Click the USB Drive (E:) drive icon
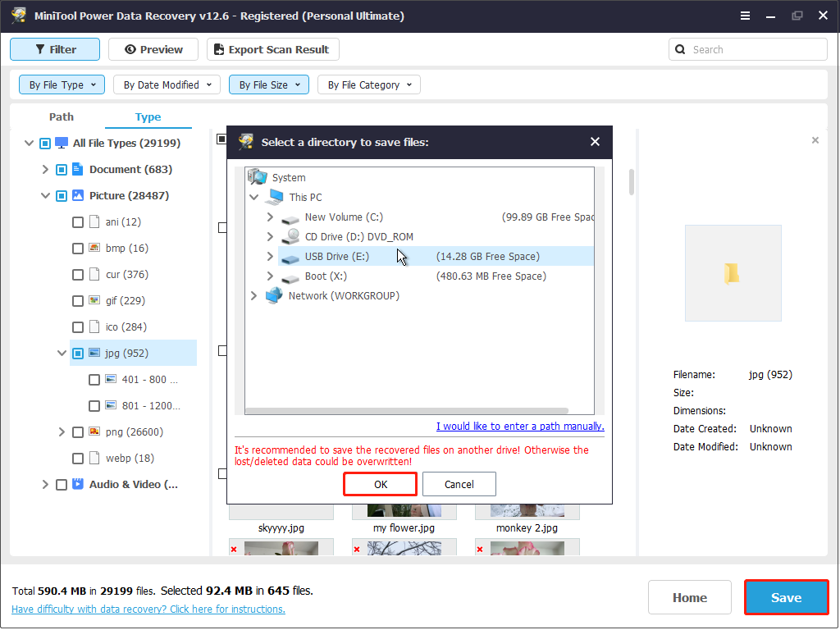 [x=290, y=258]
